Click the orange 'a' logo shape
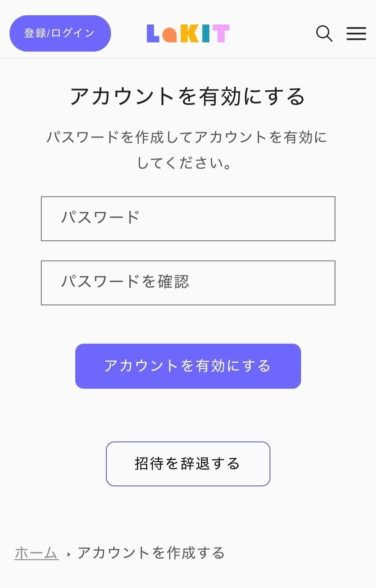The width and height of the screenshot is (376, 588). (169, 35)
